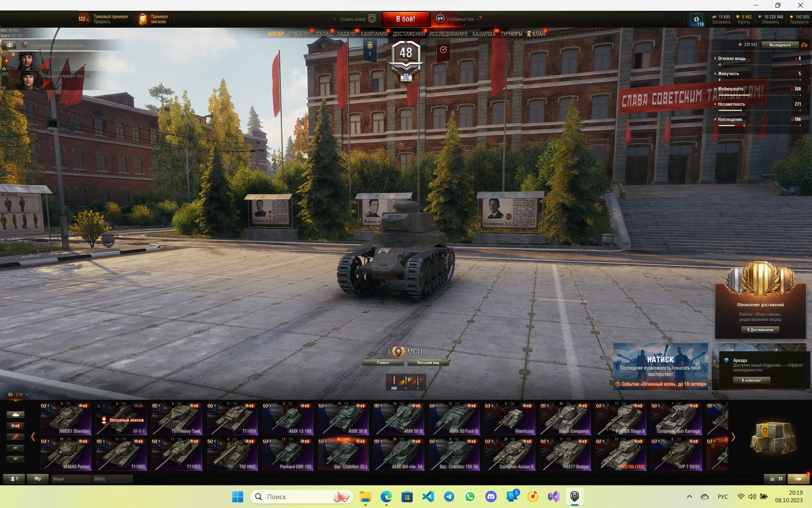Click the К событию! button
Image resolution: width=812 pixels, height=508 pixels.
[x=751, y=380]
